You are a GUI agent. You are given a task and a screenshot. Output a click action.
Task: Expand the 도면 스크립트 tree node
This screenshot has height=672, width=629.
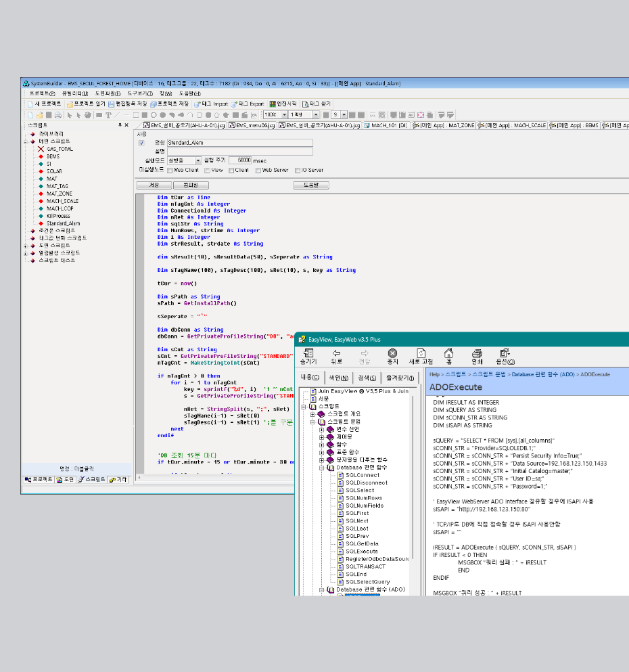(26, 246)
